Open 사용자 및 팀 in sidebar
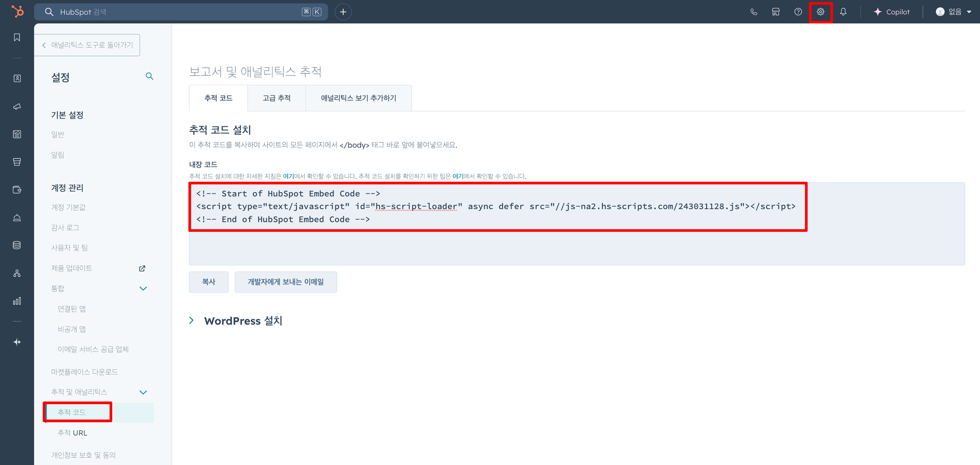 point(70,248)
